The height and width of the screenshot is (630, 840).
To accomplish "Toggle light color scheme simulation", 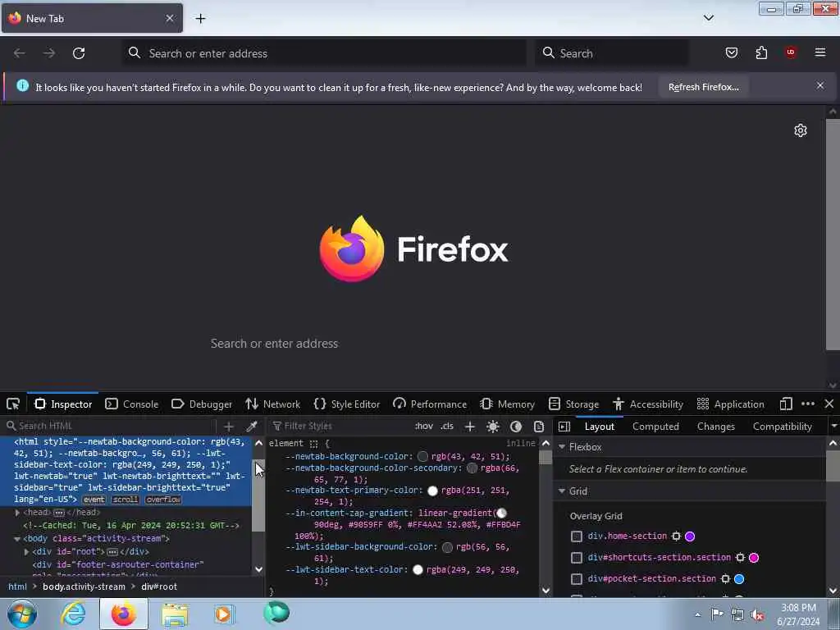I will coord(493,427).
